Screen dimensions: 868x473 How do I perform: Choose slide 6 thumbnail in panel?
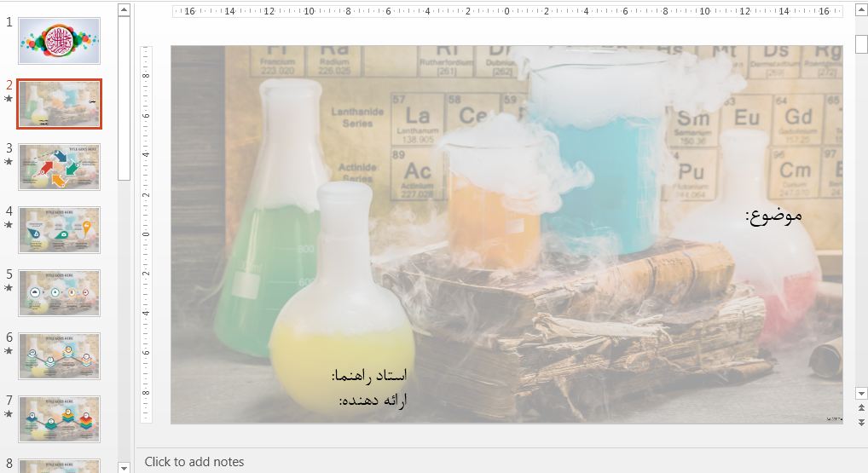(59, 355)
